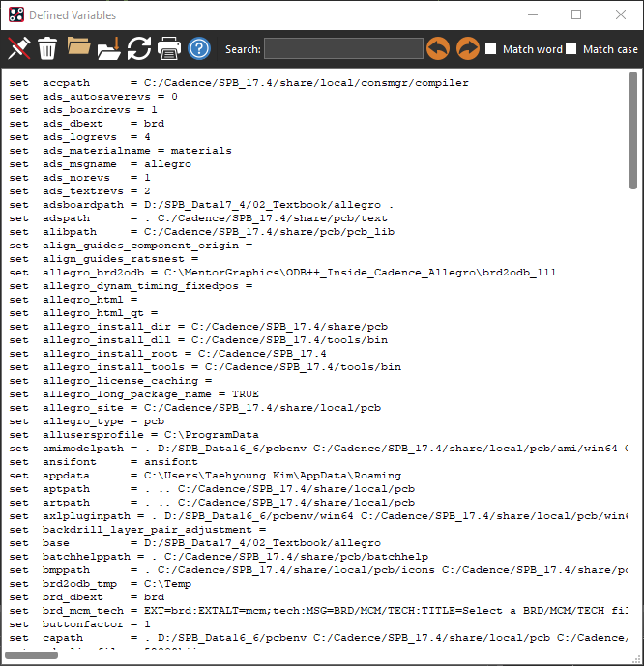Screen dimensions: 644x666
Task: Click the amimodelpath variable line
Action: pos(318,449)
